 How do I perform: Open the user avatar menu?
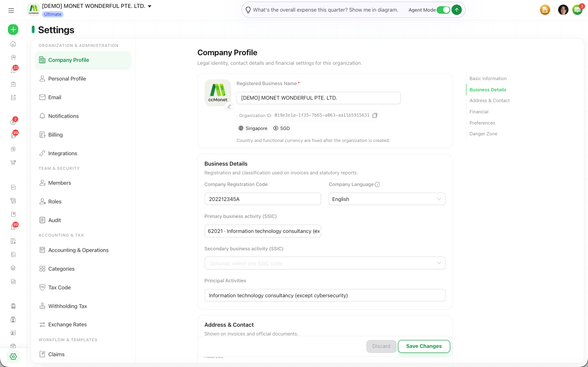point(563,10)
